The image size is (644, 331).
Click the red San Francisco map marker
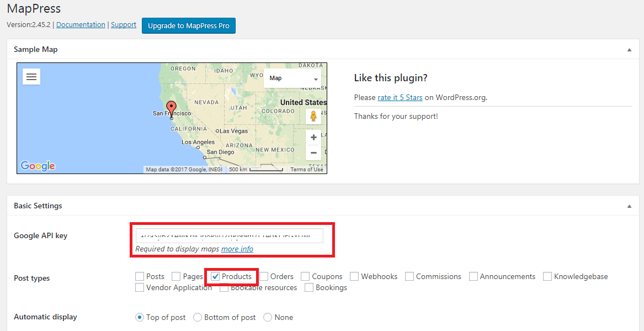(x=172, y=109)
